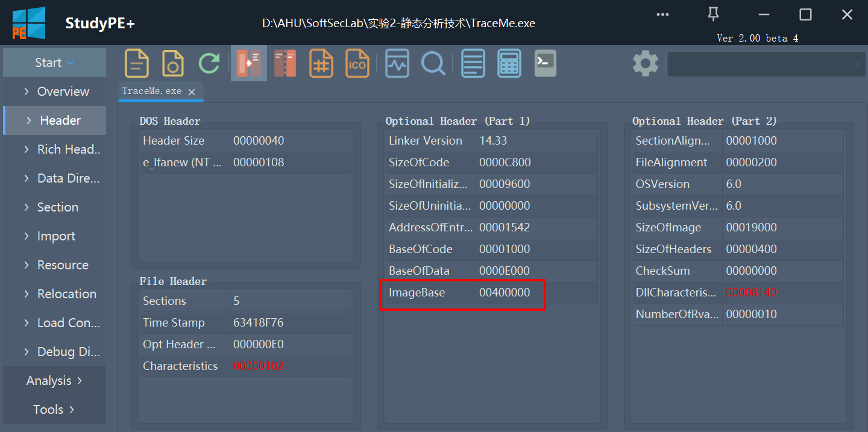Select SizeOfImage value 00019000
The height and width of the screenshot is (432, 868).
pyautogui.click(x=752, y=227)
